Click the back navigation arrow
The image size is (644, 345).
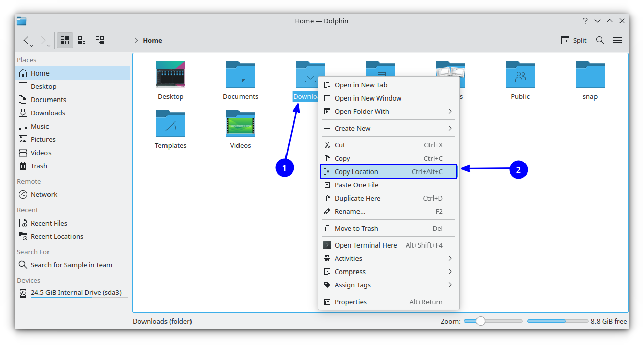click(26, 40)
